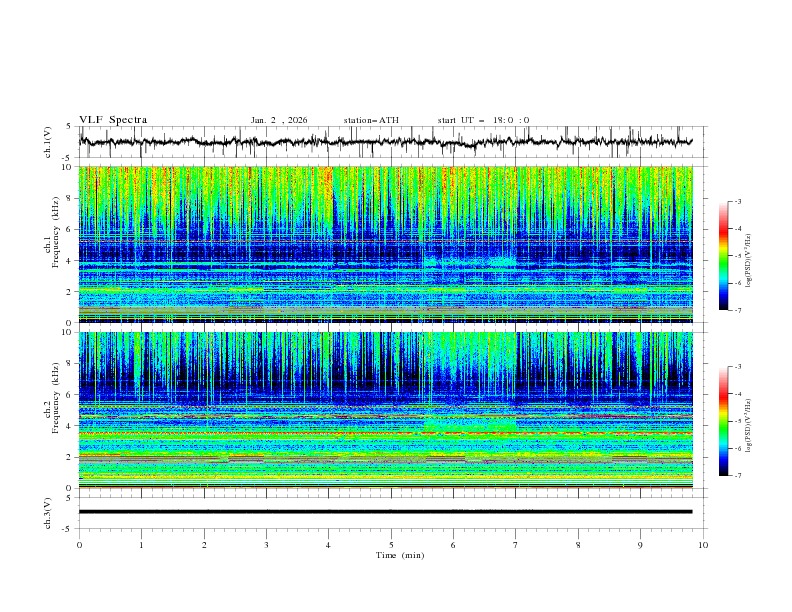Select the upper colorbar "log(PSD)(V²/Hz)" label
Screen dimensions: 792x612
pos(749,261)
